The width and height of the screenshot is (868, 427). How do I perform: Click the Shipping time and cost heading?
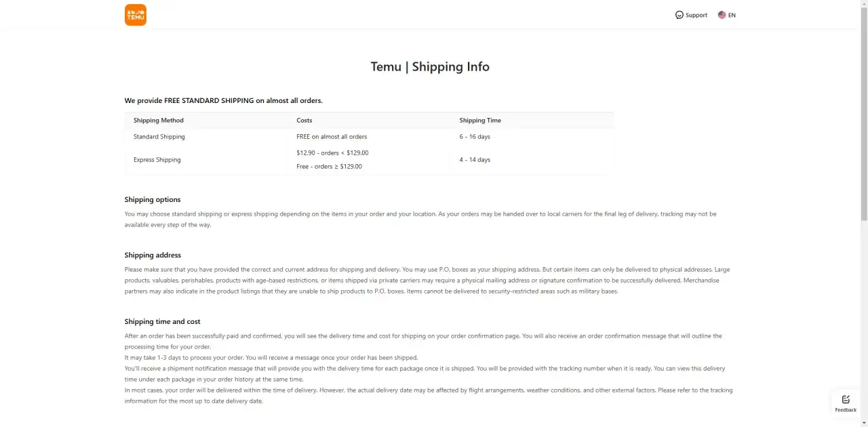162,322
